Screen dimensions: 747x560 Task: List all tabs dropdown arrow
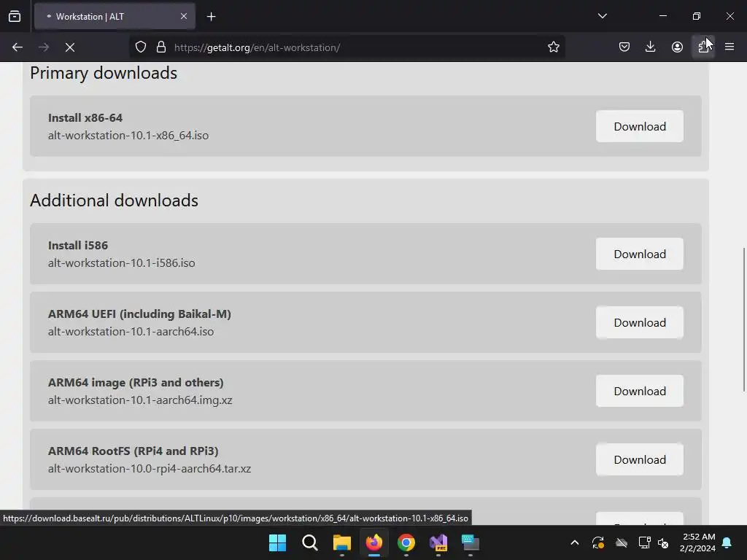602,16
